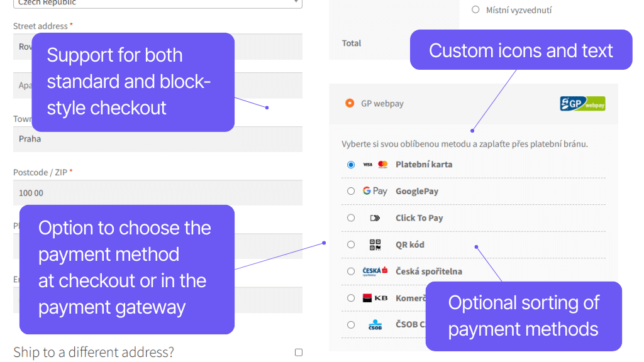Click the QR code icon
644x362 pixels.
[375, 244]
